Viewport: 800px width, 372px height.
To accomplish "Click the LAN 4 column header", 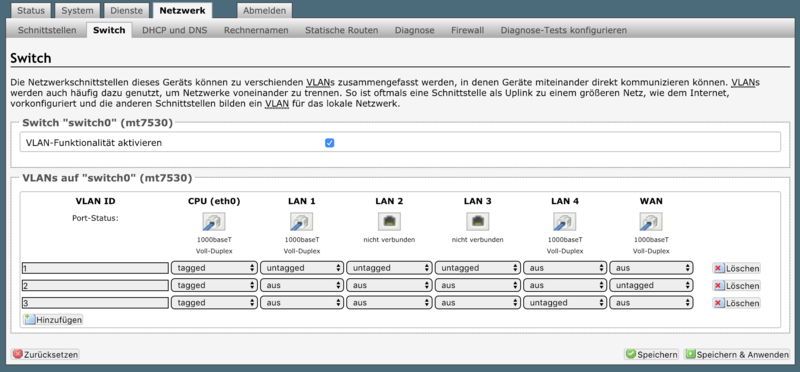I will (x=565, y=202).
